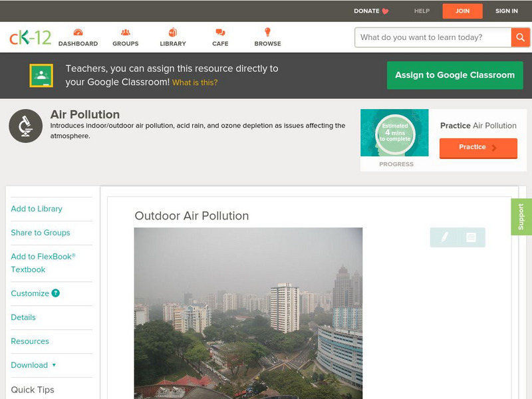532x399 pixels.
Task: Start the orange Practice button
Action: click(x=477, y=148)
